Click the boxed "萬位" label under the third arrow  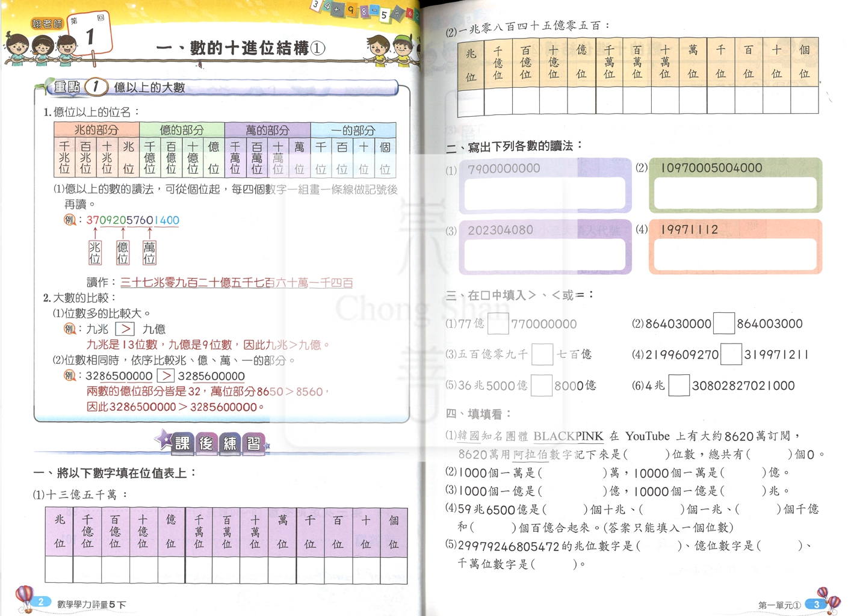click(149, 253)
